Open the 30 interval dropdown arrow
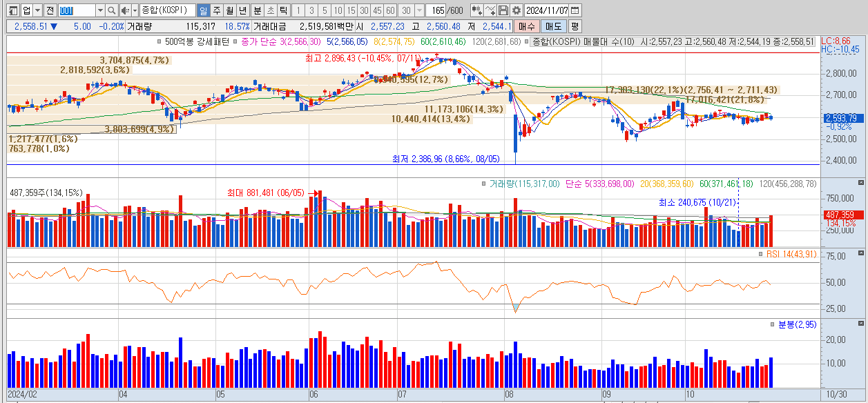 pyautogui.click(x=419, y=10)
